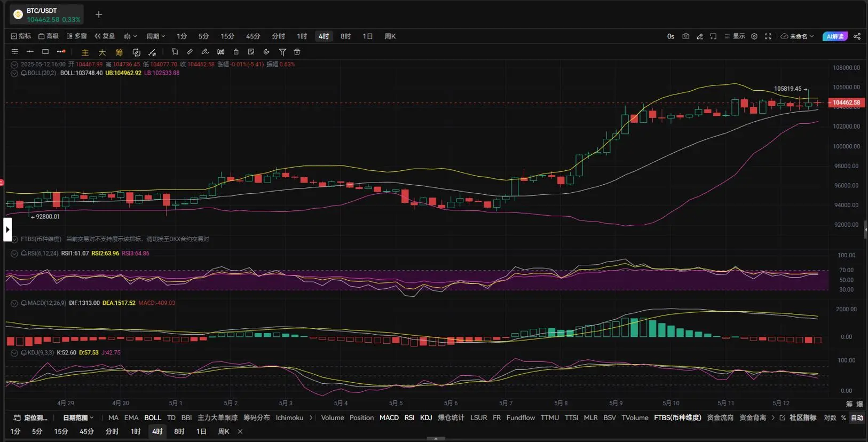Set an alert with the MACD bell icon
Viewport: 868px width, 442px height.
point(24,303)
